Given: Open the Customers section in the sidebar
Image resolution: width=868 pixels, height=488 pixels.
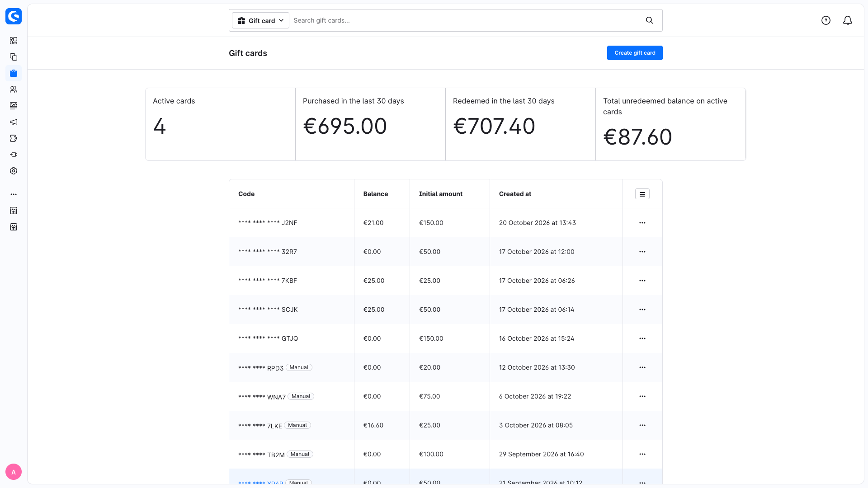Looking at the screenshot, I should click(x=14, y=89).
